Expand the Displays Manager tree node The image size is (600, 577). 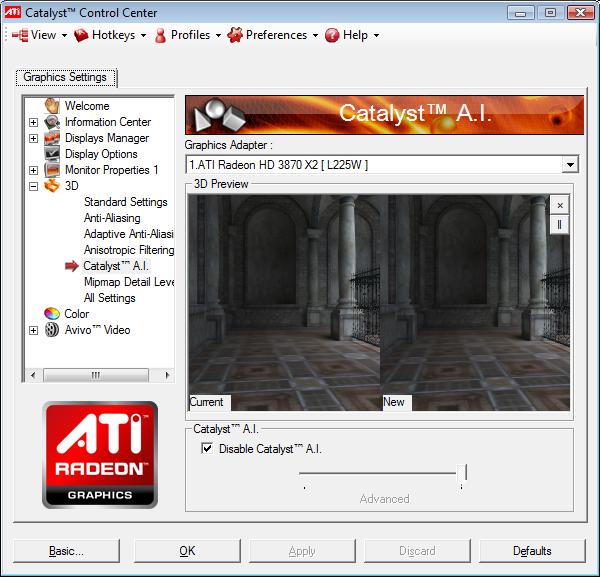tap(33, 138)
